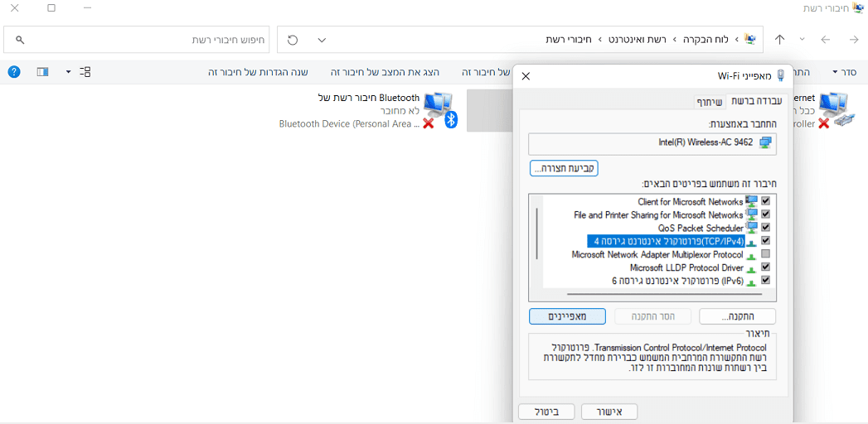Click Microsoft LLDP Protocol Driver icon
The width and height of the screenshot is (868, 424).
(751, 268)
